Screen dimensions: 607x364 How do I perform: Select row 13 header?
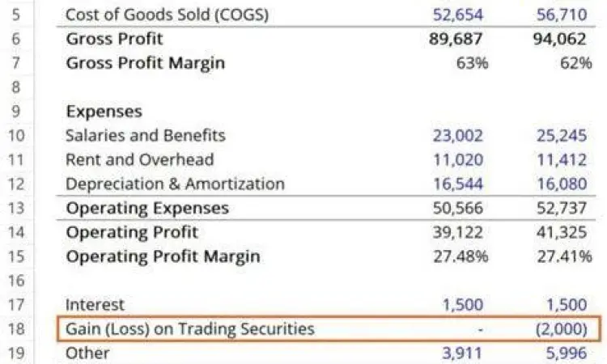click(15, 208)
